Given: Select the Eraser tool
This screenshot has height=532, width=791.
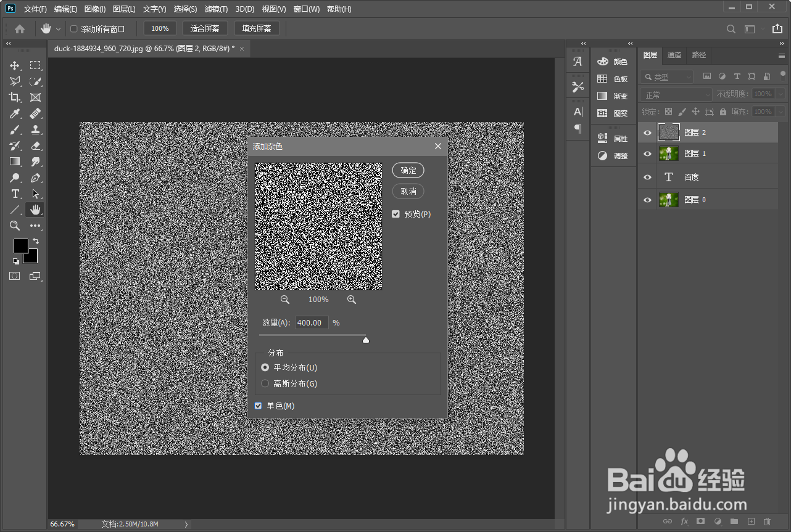Looking at the screenshot, I should click(x=36, y=145).
